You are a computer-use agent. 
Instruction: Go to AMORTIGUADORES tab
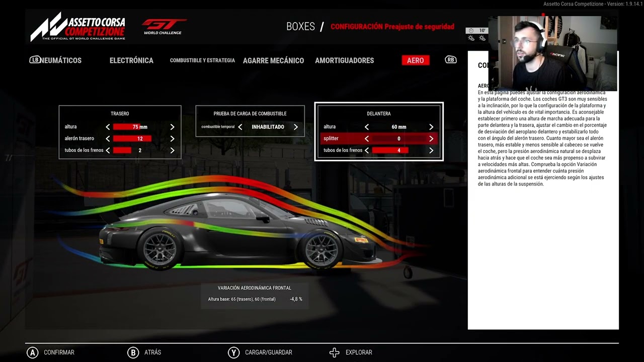[x=344, y=60]
